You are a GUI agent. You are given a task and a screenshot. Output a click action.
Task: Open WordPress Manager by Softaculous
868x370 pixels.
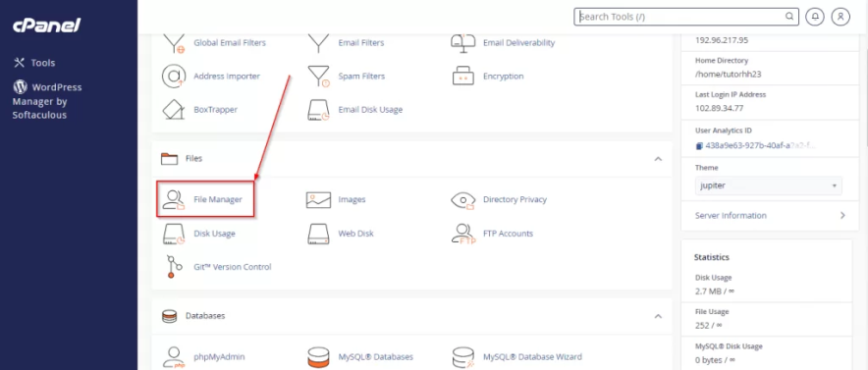[x=47, y=101]
